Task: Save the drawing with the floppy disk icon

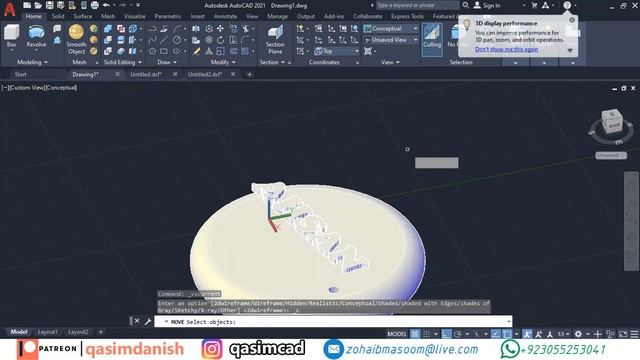Action: coord(49,5)
